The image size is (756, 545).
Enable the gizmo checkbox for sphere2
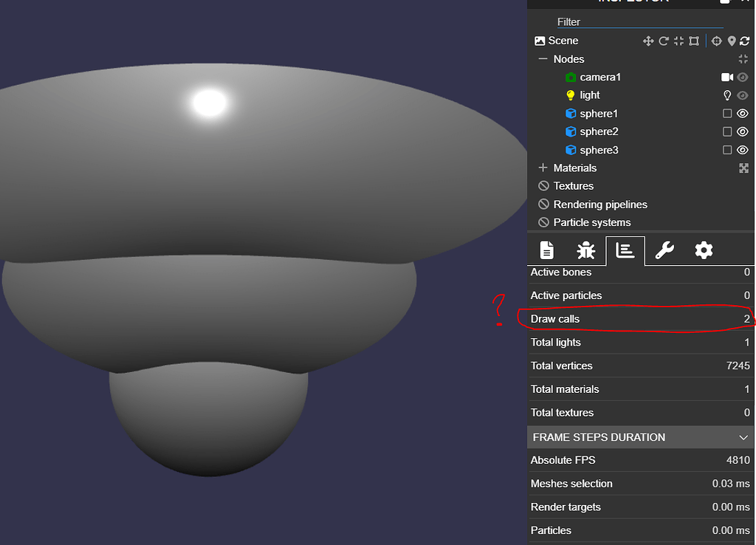[x=727, y=131]
